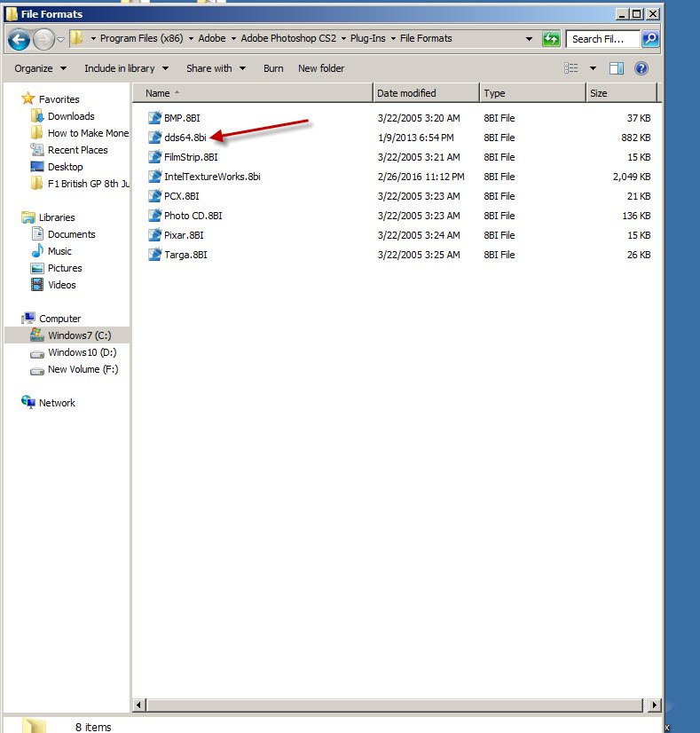Toggle the preview pane icon

tap(617, 68)
